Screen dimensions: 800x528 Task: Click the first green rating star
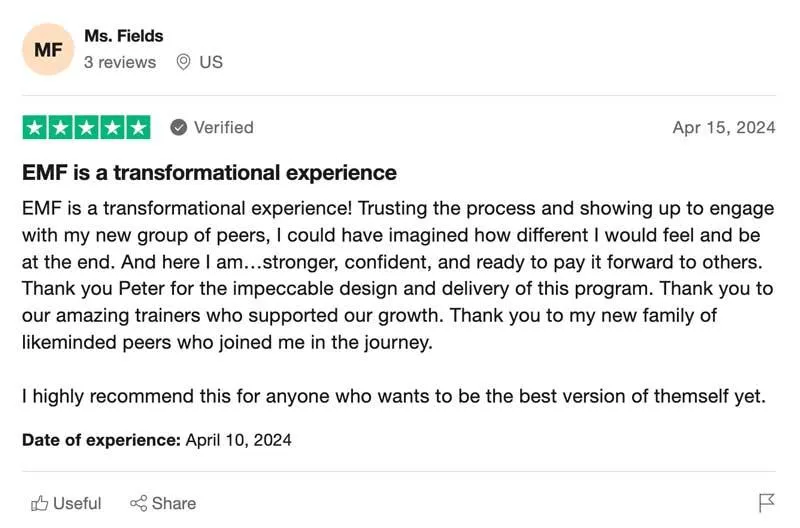click(35, 128)
